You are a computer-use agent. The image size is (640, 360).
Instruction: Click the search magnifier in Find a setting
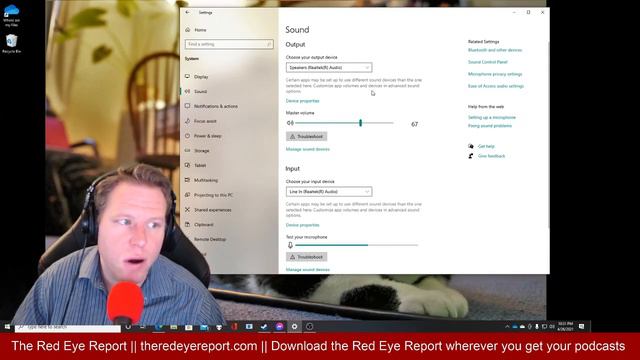tap(269, 44)
